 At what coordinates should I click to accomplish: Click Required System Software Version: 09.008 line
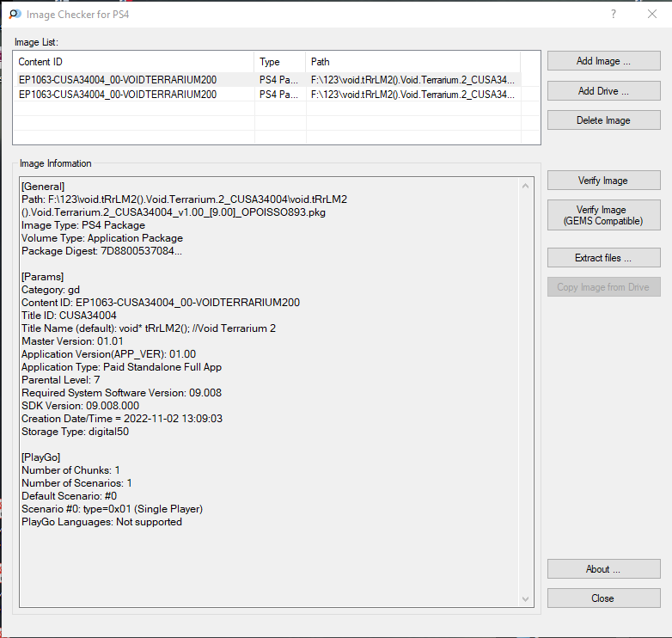pyautogui.click(x=122, y=392)
